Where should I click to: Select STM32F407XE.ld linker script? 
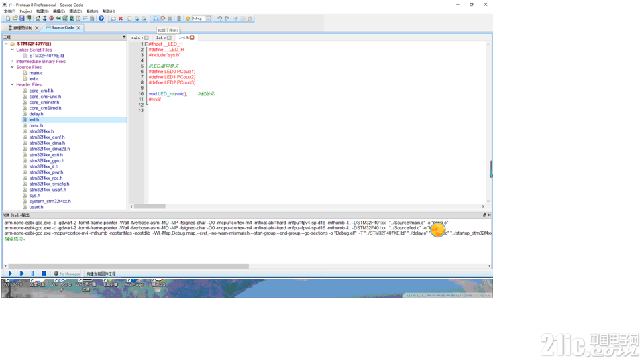[46, 56]
